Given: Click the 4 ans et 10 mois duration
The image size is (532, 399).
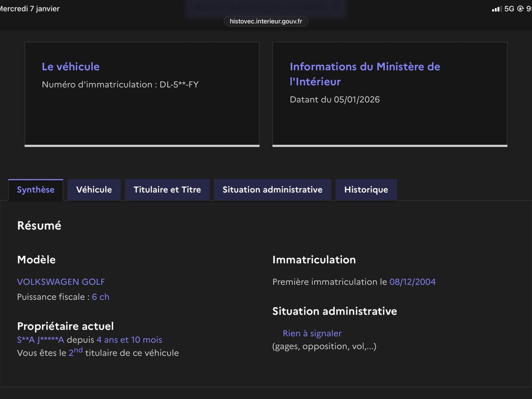Looking at the screenshot, I should (129, 340).
